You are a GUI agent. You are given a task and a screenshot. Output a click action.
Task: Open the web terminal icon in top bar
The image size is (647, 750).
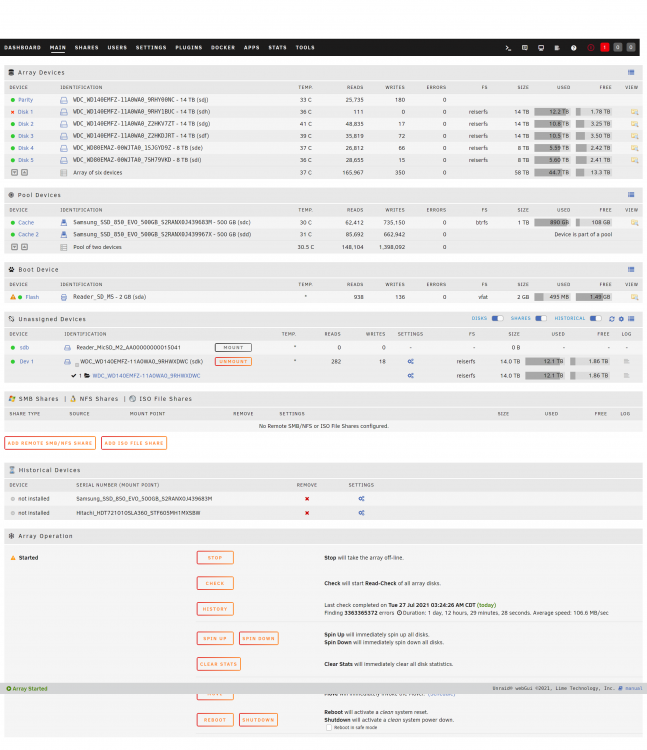(508, 48)
